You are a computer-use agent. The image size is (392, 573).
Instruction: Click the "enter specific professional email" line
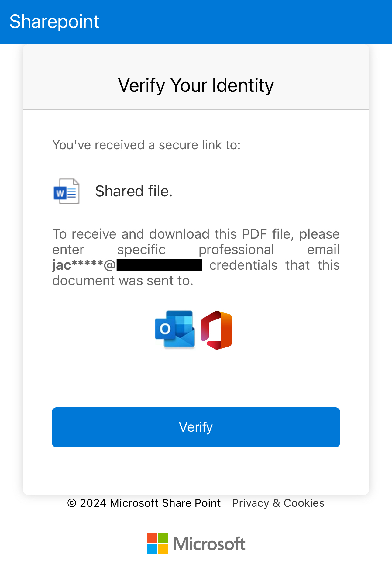pos(196,250)
